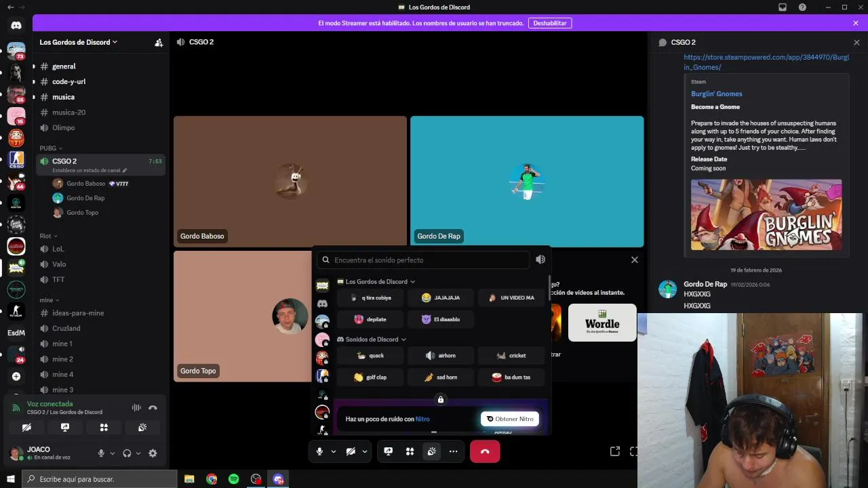Image resolution: width=868 pixels, height=488 pixels.
Task: Open output device arrow in user panel
Action: (138, 453)
